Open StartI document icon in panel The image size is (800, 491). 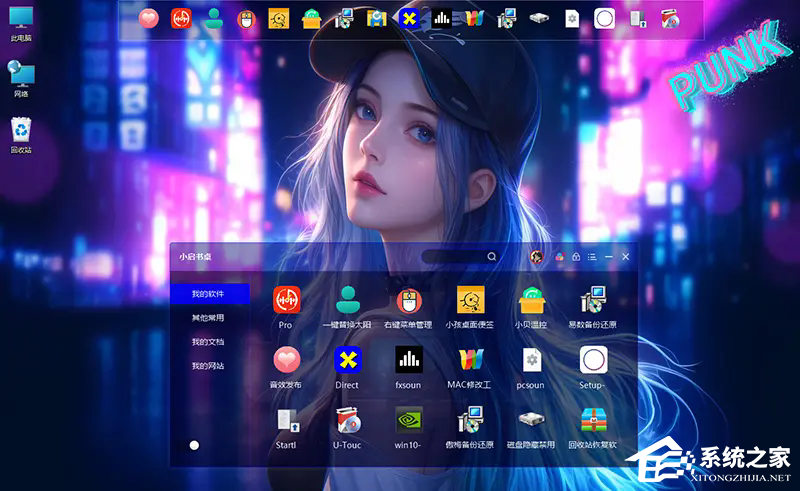point(287,421)
